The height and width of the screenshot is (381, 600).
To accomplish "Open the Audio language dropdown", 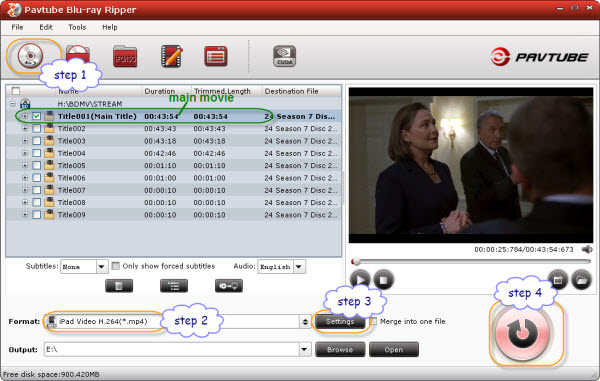I will (x=299, y=267).
